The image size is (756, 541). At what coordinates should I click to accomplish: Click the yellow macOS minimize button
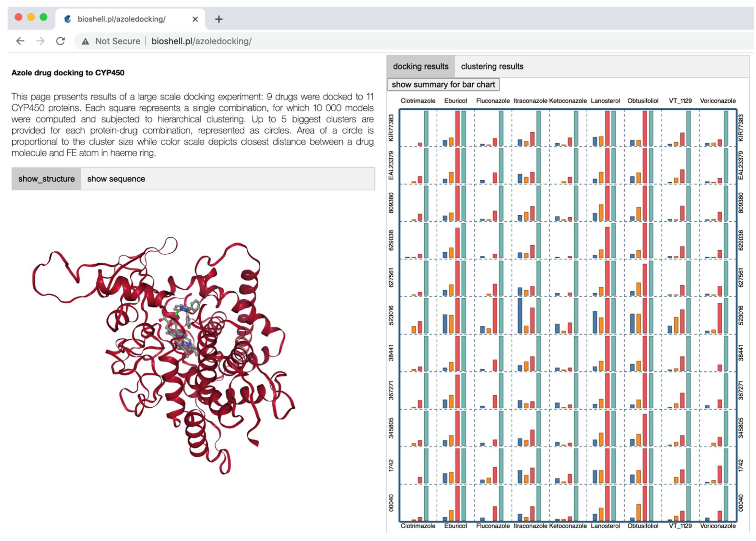coord(31,17)
